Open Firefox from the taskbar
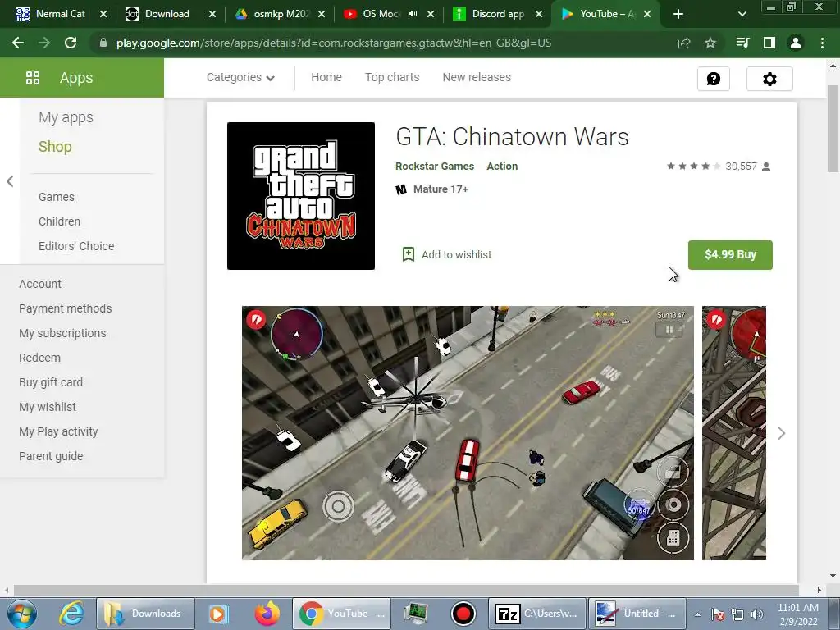Image resolution: width=840 pixels, height=630 pixels. 267,614
